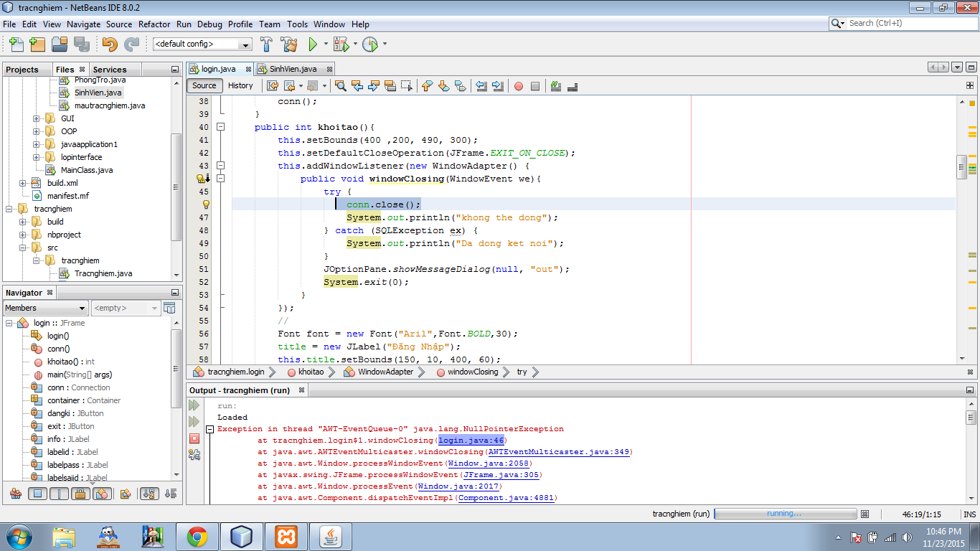Screen dimensions: 980x551
Task: Toggle Sort by Name in the Navigator toolbar
Action: pos(149,494)
